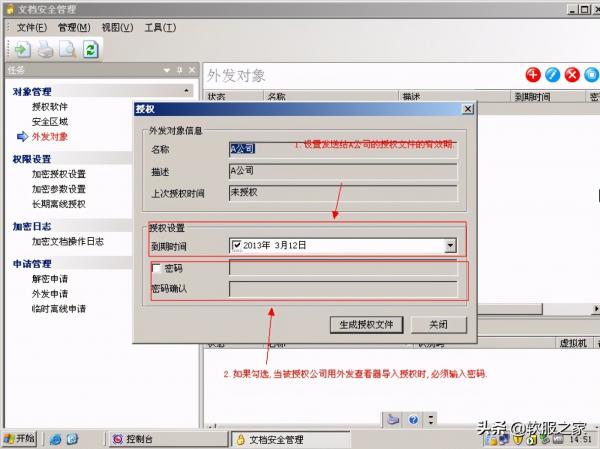Open 加密授权设置 under 权限设置
This screenshot has width=600, height=449.
59,174
